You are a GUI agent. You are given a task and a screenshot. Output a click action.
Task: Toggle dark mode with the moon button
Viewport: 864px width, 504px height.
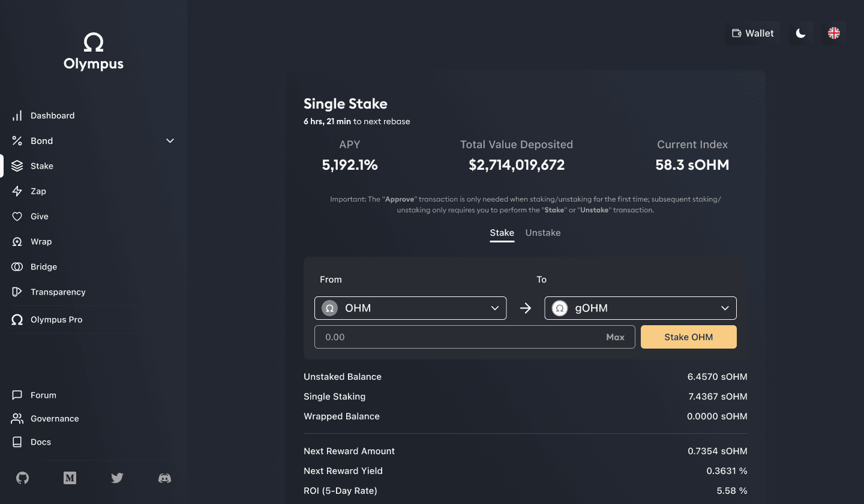tap(800, 34)
